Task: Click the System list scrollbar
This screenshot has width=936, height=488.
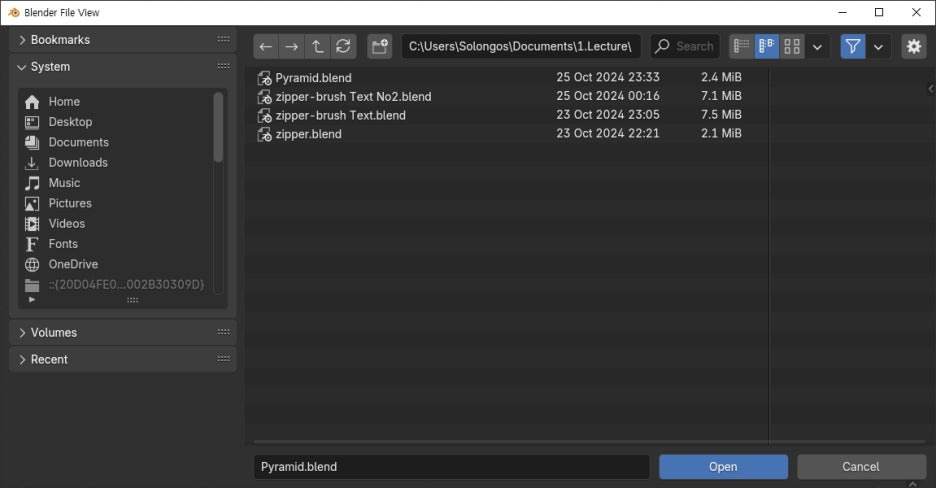Action: pos(218,127)
